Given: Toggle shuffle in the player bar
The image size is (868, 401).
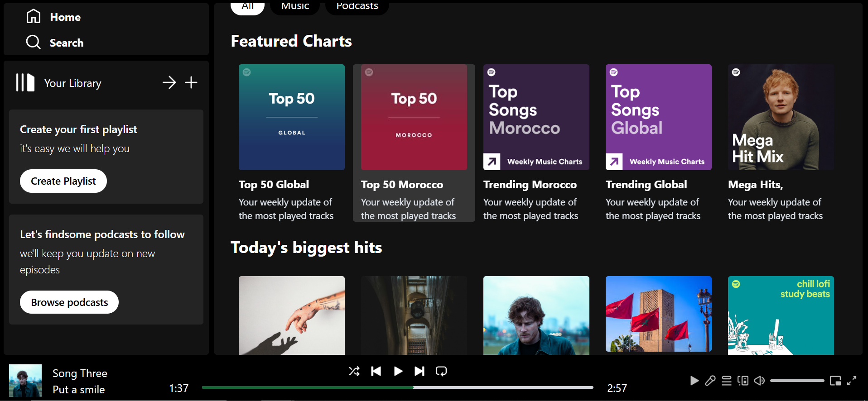Looking at the screenshot, I should point(354,372).
